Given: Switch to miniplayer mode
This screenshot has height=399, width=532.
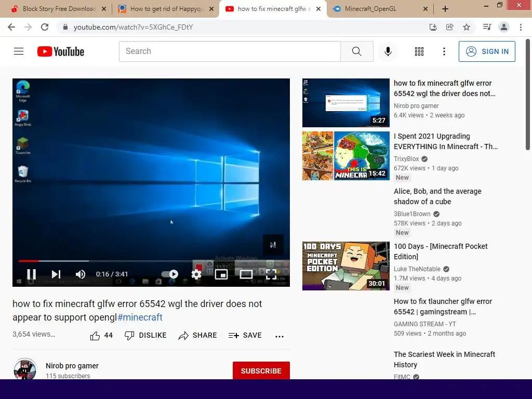Looking at the screenshot, I should (x=221, y=274).
